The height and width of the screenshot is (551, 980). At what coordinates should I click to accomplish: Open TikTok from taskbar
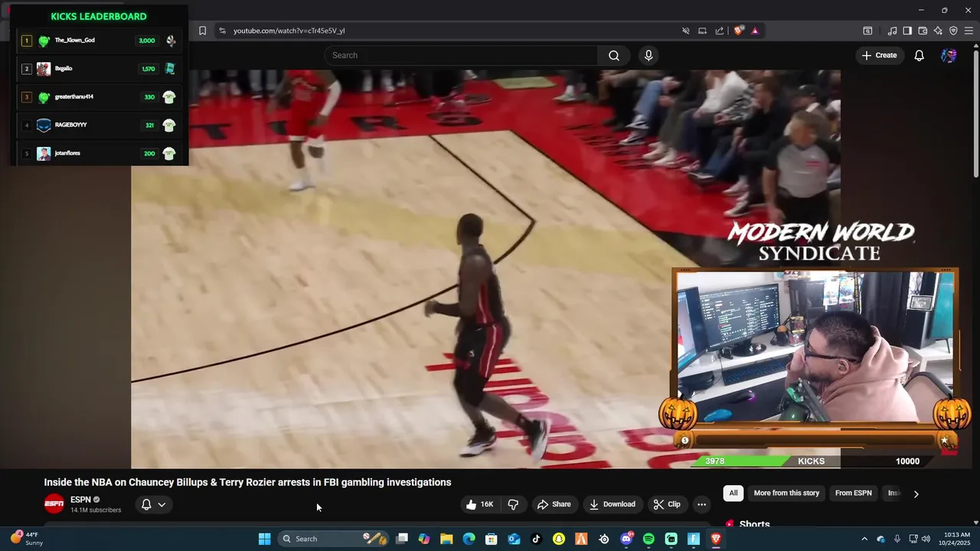pos(536,539)
